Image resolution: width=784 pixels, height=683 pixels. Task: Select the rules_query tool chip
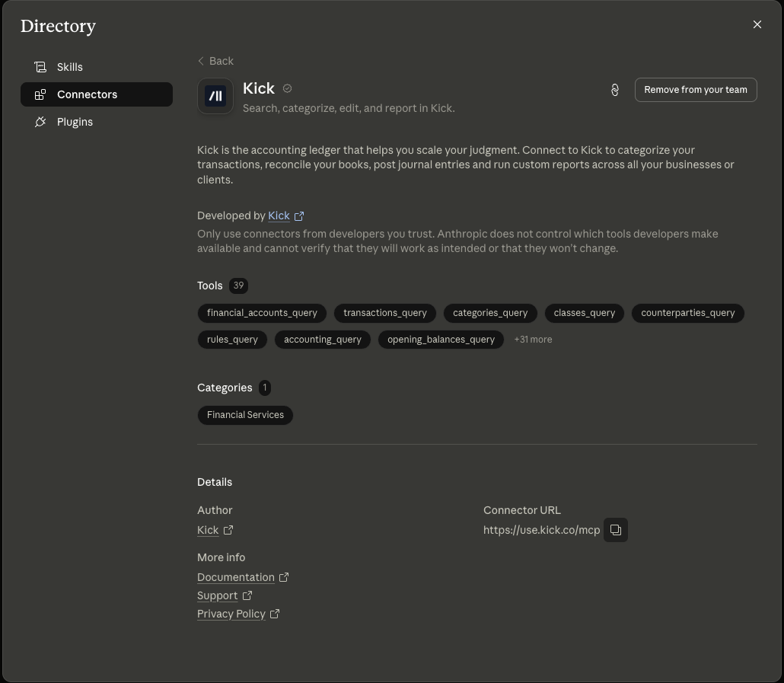click(232, 340)
